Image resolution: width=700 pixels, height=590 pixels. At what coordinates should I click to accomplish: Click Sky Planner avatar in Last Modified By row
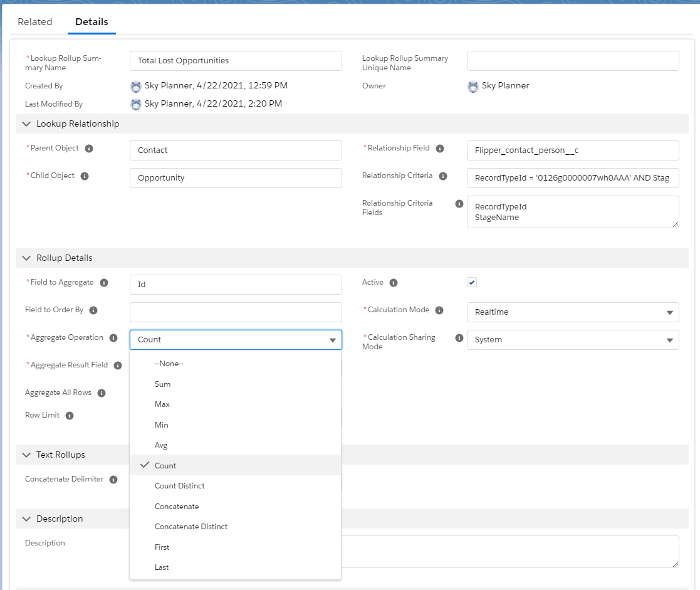[x=136, y=104]
